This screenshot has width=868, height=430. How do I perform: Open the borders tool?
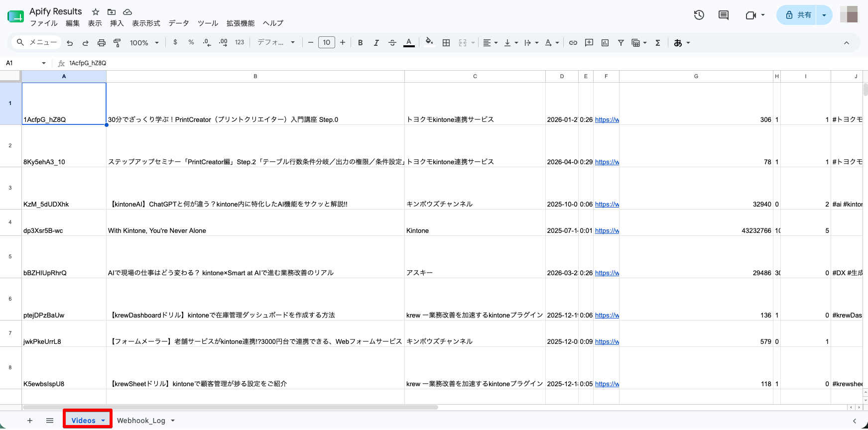point(446,43)
